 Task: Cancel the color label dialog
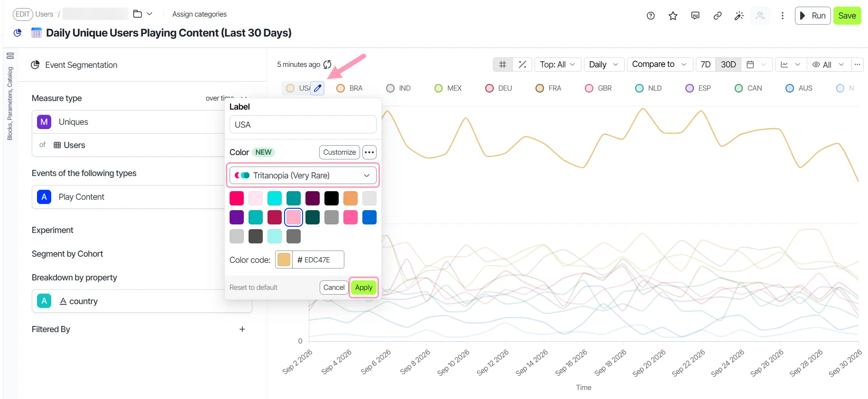[x=334, y=288]
